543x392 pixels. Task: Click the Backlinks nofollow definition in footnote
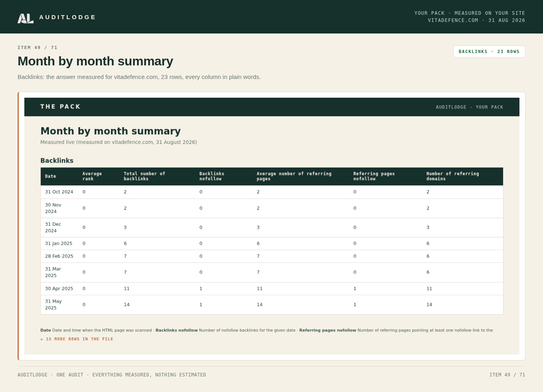click(226, 330)
